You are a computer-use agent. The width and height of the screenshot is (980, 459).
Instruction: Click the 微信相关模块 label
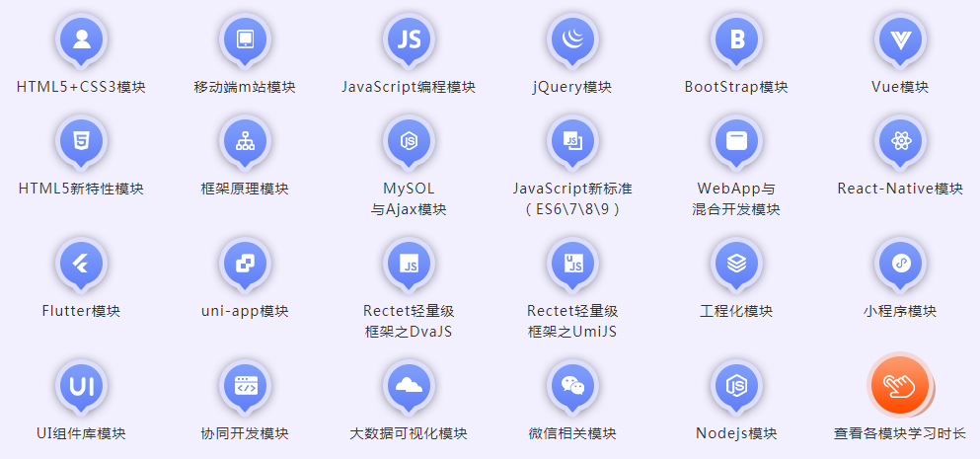[x=572, y=433]
